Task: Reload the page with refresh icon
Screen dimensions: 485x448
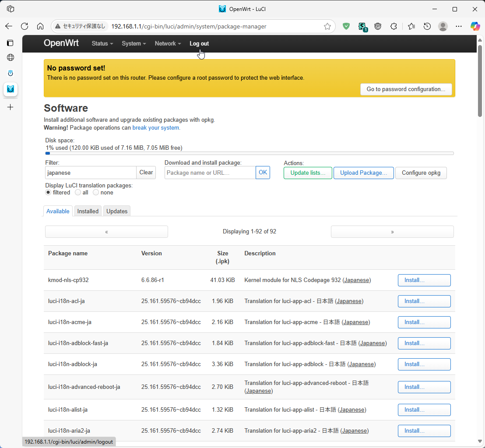Action: 25,26
